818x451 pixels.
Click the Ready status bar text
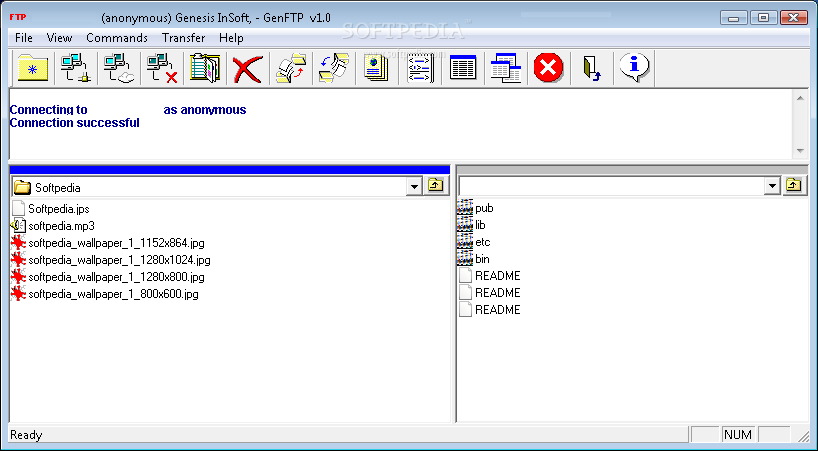26,435
